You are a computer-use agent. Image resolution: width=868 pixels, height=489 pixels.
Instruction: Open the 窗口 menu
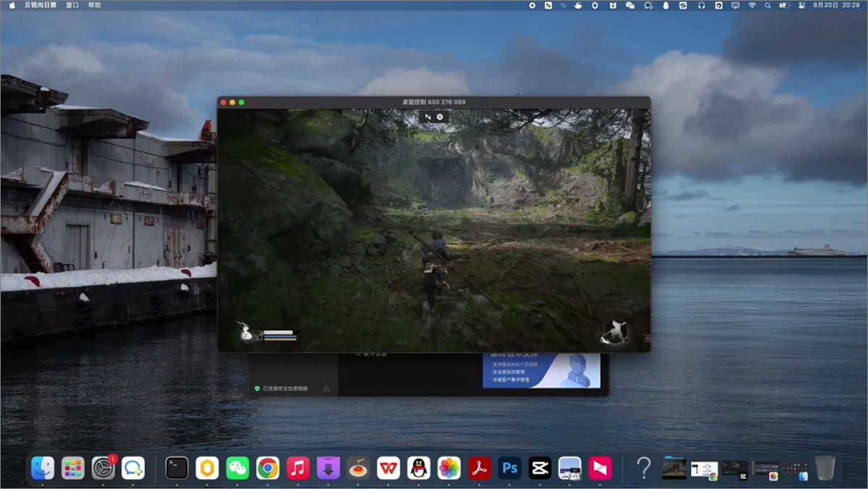[x=72, y=5]
